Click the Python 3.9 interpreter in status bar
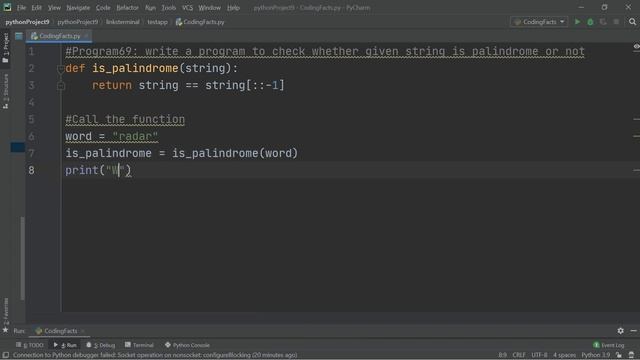Screen dimensions: 640x360 pos(596,355)
